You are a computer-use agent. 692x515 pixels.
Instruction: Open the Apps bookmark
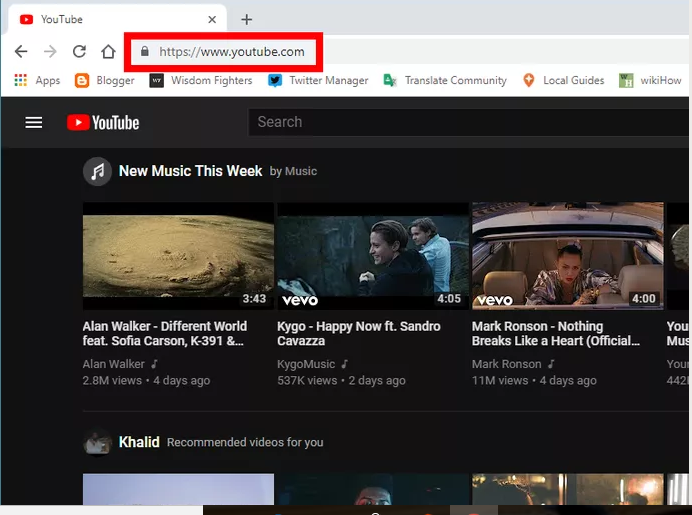[x=37, y=80]
